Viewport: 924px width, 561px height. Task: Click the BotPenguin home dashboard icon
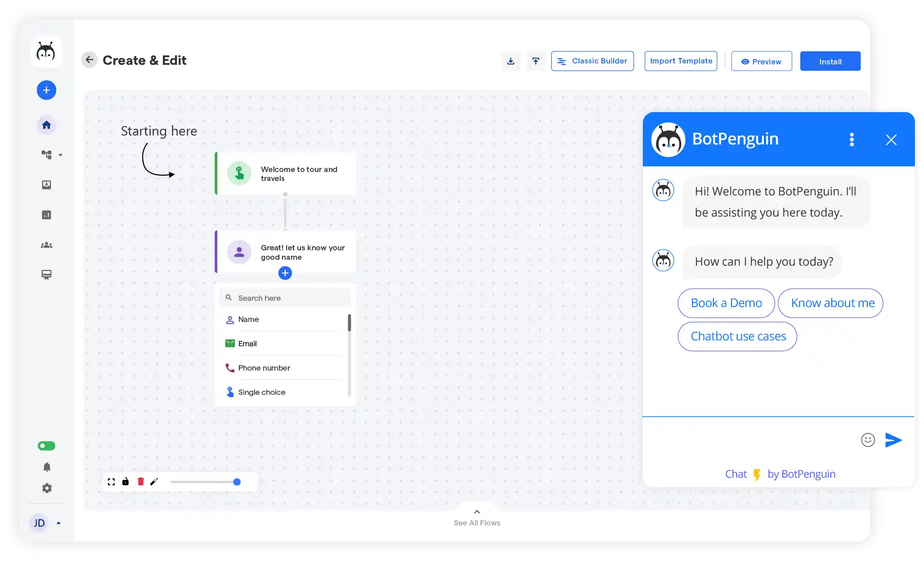(45, 125)
